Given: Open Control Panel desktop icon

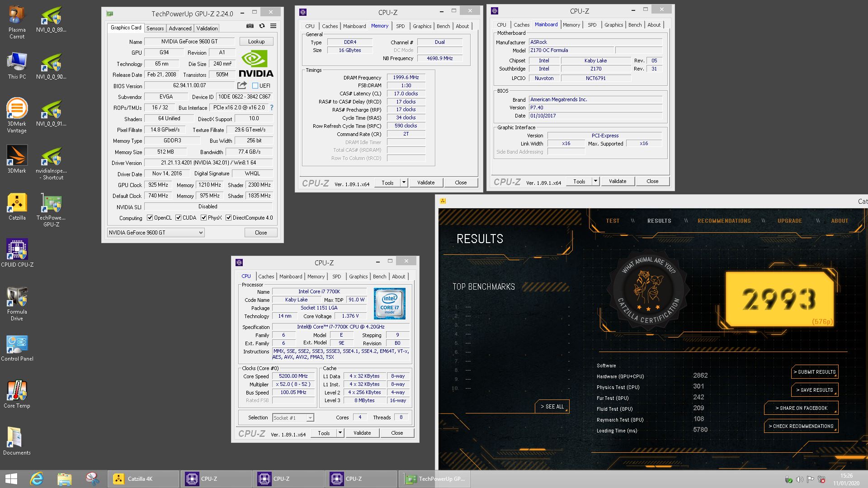Looking at the screenshot, I should (x=17, y=348).
